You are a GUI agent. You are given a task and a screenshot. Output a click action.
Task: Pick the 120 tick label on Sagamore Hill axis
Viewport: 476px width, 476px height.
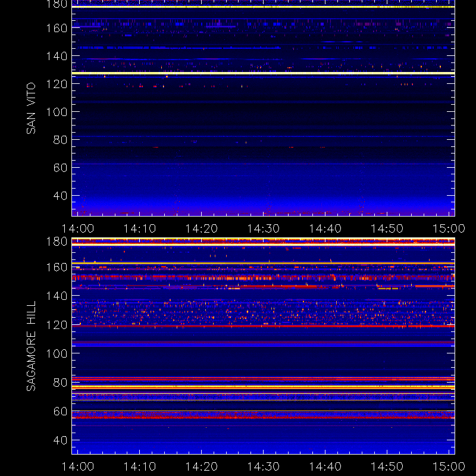(x=57, y=325)
